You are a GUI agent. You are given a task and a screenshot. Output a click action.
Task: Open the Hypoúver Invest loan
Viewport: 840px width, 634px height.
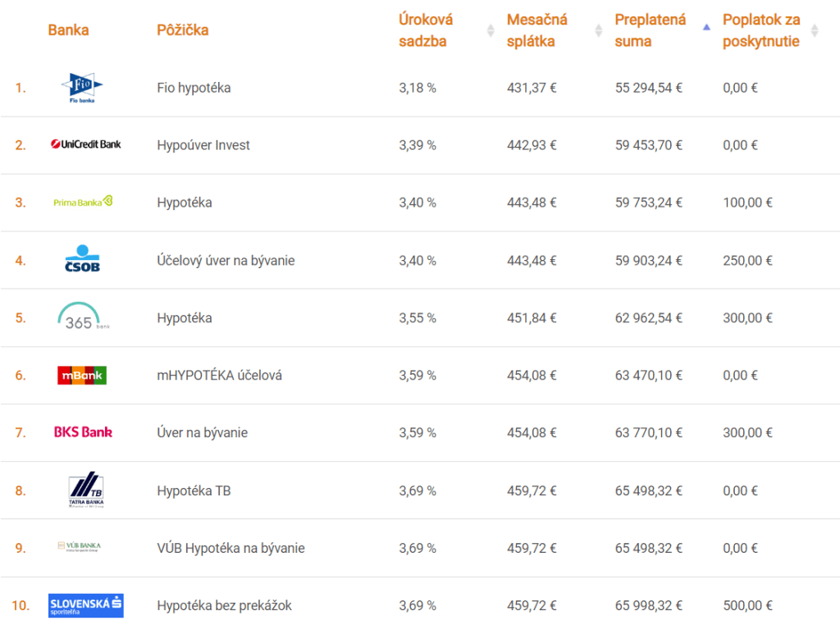click(x=203, y=145)
